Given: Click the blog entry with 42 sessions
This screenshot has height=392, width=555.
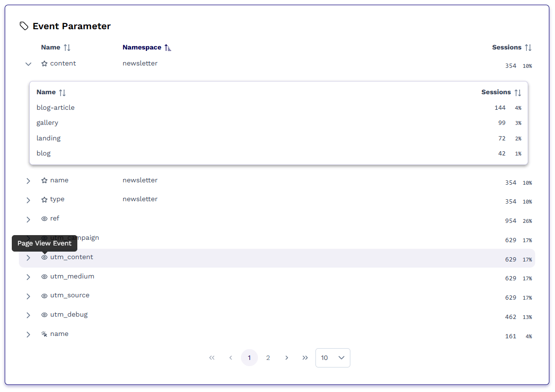Looking at the screenshot, I should click(43, 154).
